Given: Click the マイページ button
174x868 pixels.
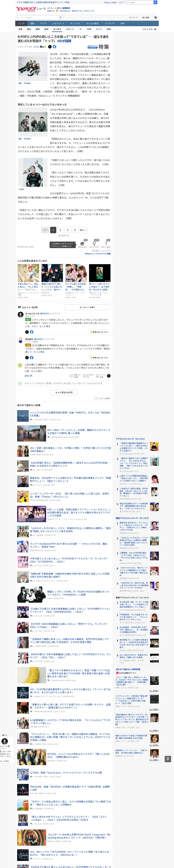Looking at the screenshot, I should [x=133, y=18].
